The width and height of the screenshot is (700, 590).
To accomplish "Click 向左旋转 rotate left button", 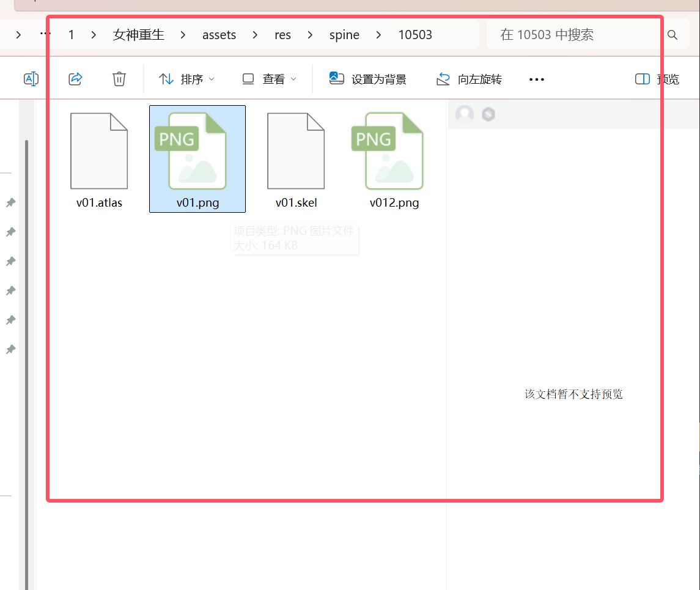I will point(469,79).
